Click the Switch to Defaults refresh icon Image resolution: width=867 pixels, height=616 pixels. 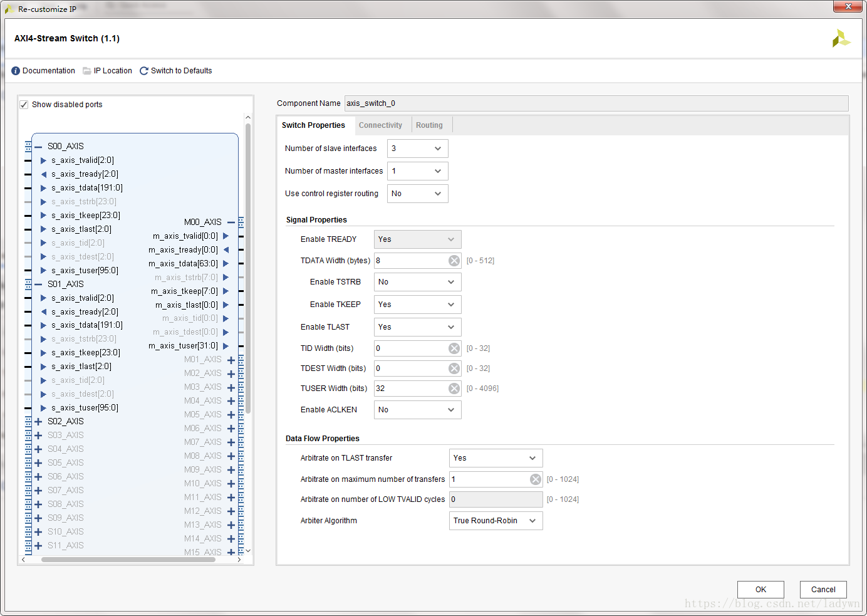144,71
